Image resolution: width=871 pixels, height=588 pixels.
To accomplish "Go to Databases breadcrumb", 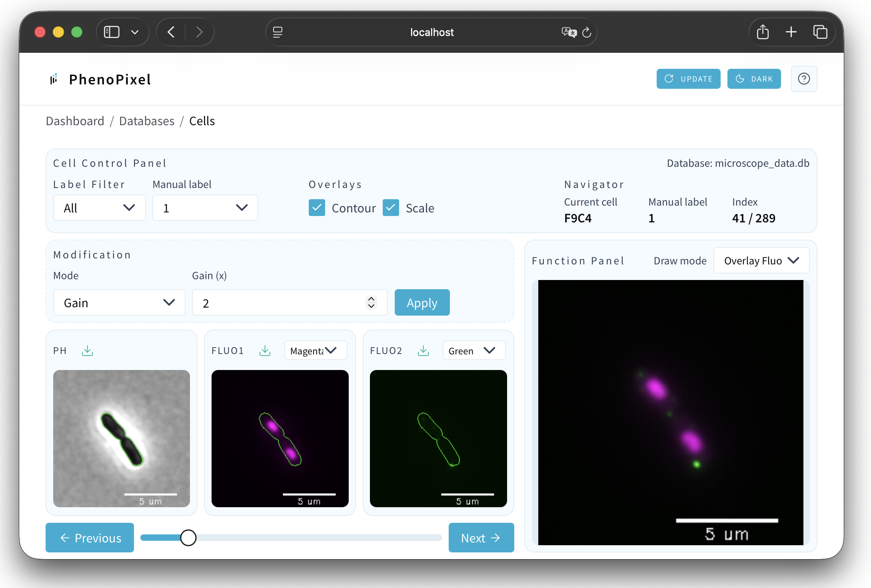I will click(x=147, y=121).
